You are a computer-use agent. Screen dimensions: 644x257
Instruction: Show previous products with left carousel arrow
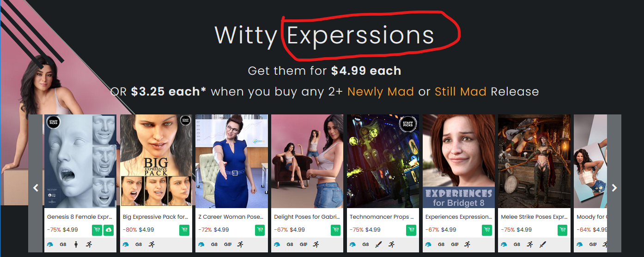36,188
